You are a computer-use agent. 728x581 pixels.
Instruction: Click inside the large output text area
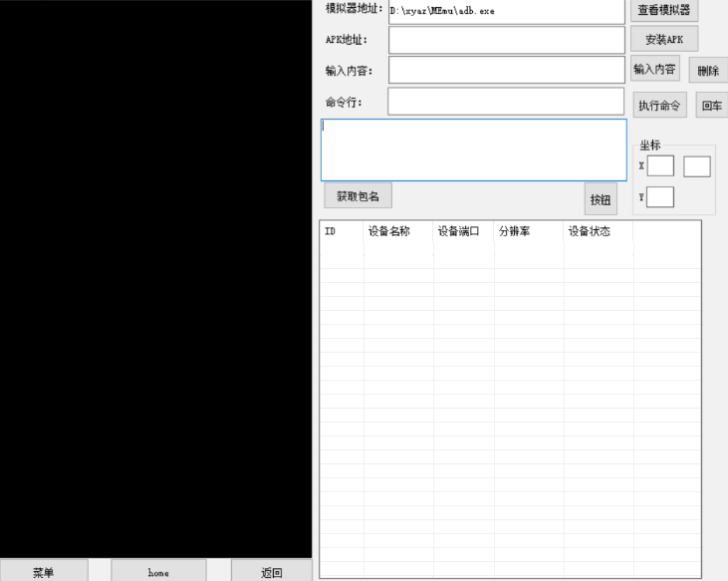pos(474,150)
